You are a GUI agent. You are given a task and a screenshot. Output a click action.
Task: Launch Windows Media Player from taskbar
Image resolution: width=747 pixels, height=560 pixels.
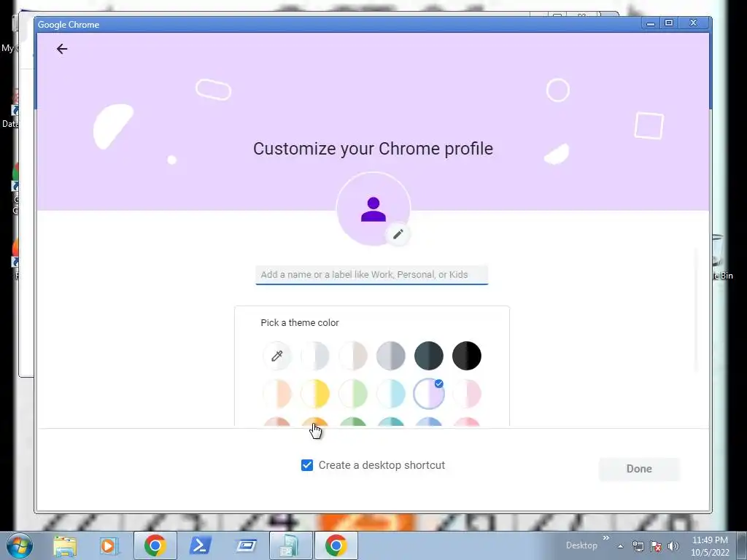pyautogui.click(x=108, y=545)
